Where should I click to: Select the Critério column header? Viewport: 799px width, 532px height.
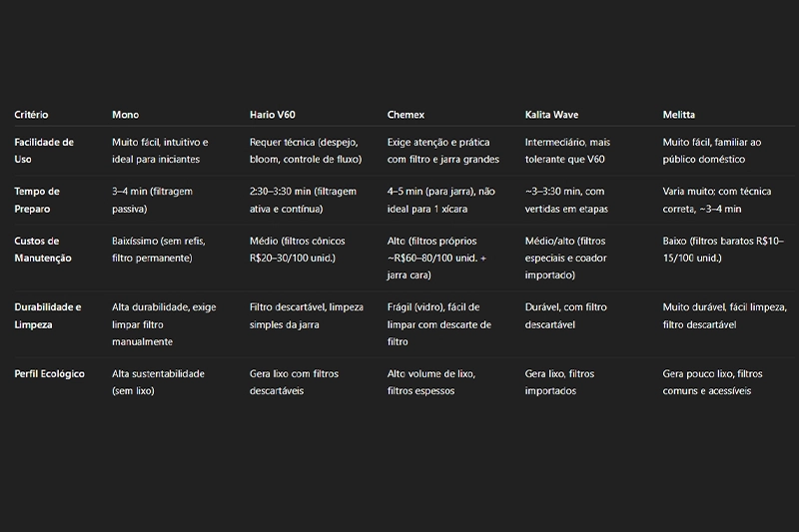click(x=31, y=115)
